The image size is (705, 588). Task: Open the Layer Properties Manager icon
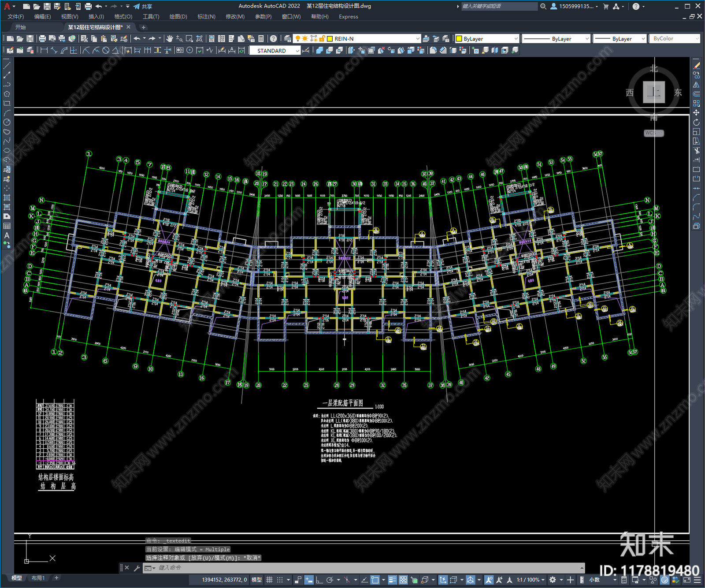[x=288, y=39]
